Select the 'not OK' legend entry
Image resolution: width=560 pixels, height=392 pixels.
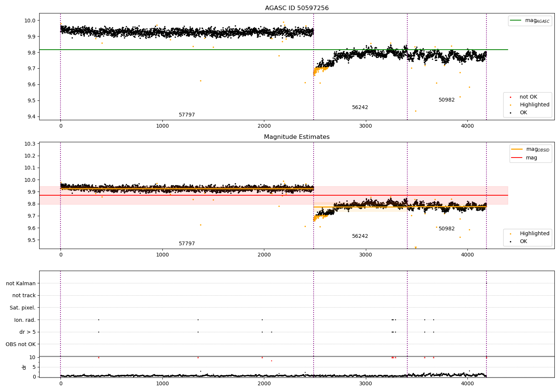pos(528,97)
